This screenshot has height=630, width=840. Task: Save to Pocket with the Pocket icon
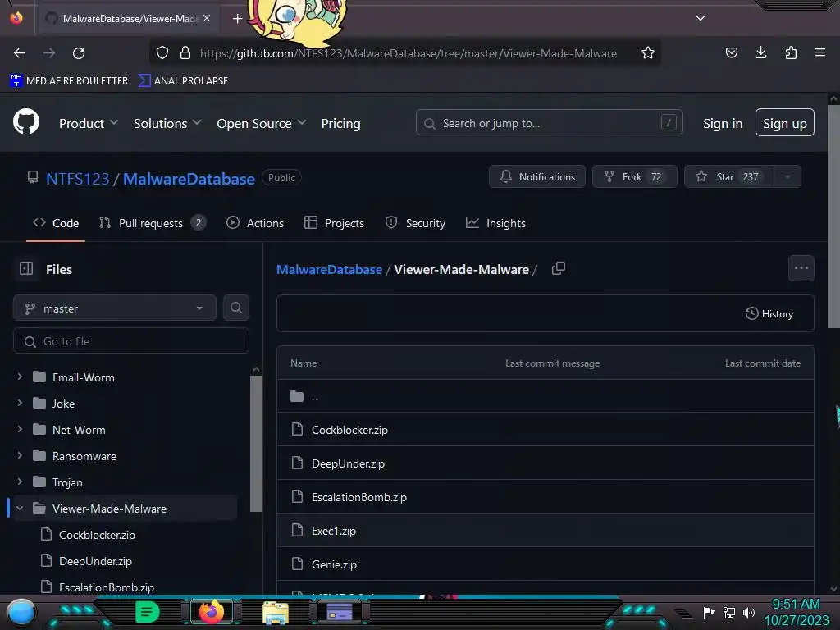731,52
